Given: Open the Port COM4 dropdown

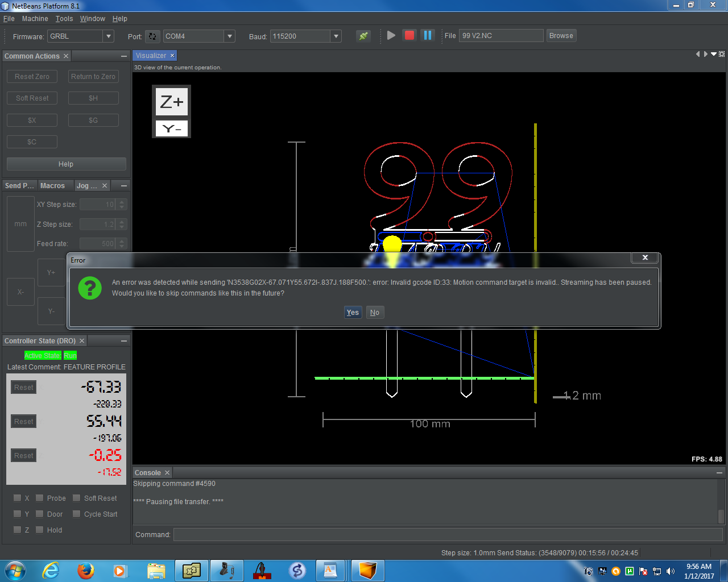Looking at the screenshot, I should [230, 36].
